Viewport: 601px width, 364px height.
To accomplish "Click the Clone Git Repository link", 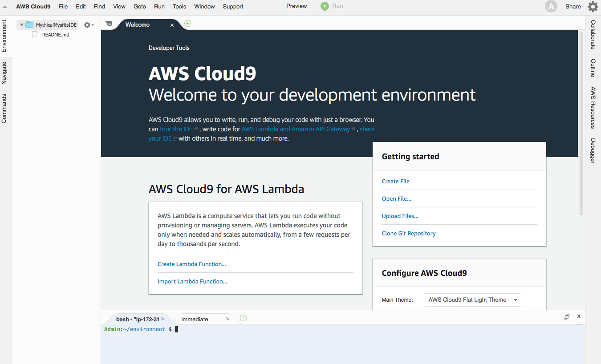I will point(409,233).
